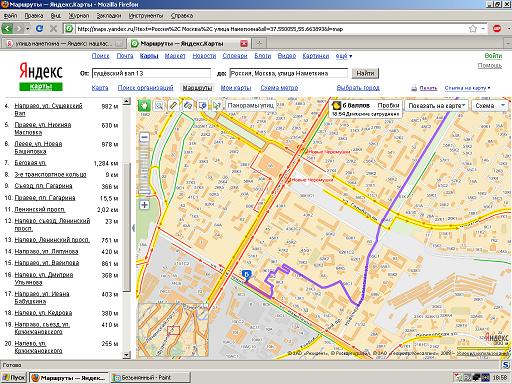Click the zoom out minus button
Image resolution: width=512 pixels, height=384 pixels.
click(x=144, y=137)
